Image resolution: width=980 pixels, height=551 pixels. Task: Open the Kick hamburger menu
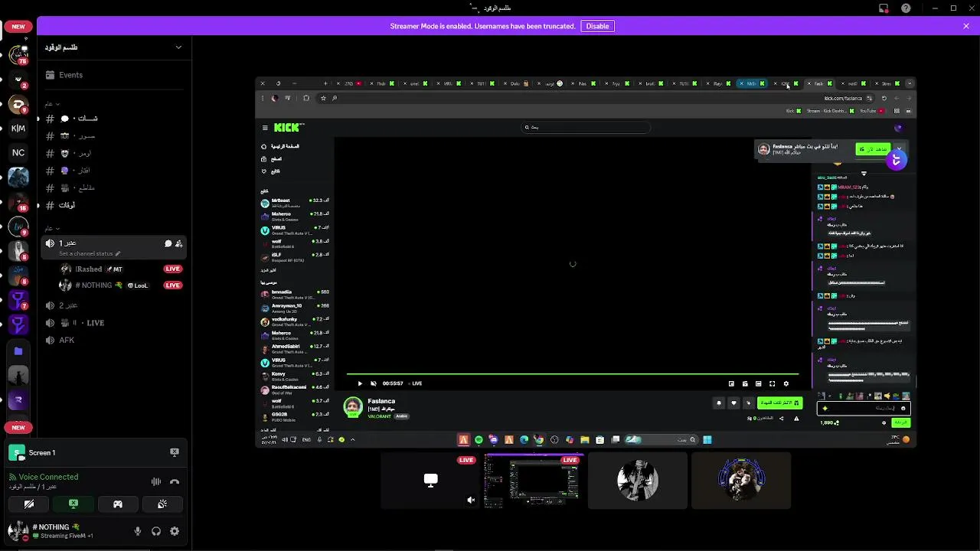coord(265,128)
